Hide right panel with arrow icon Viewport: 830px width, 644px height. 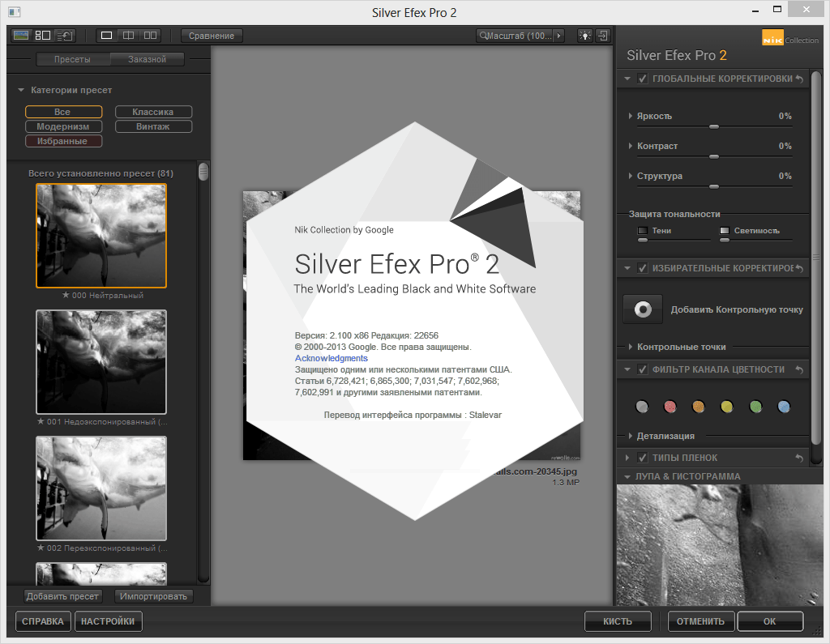[x=604, y=36]
